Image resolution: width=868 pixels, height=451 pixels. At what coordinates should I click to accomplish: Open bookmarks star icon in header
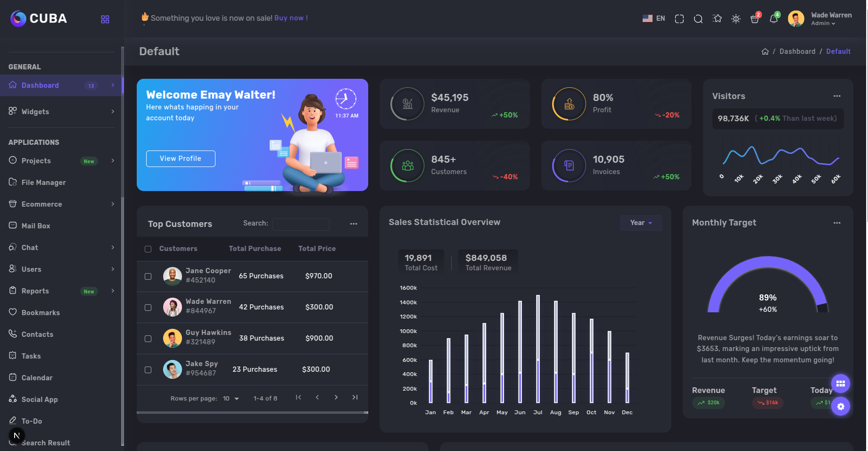point(717,19)
